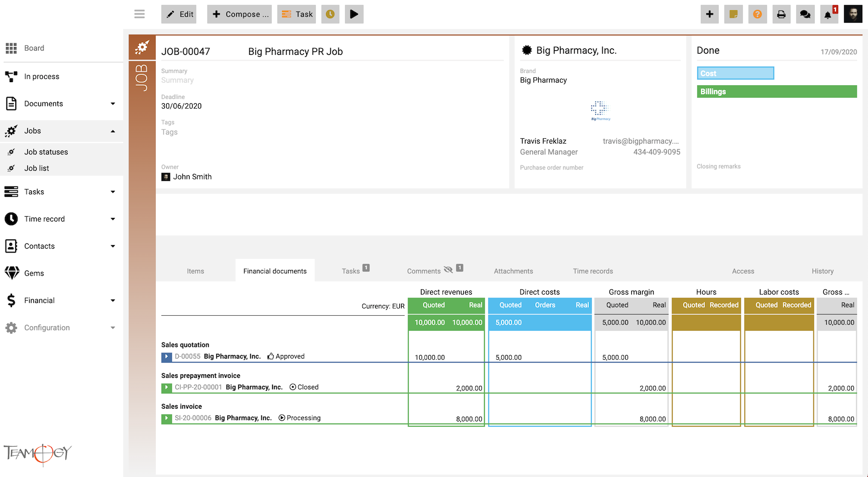Open the notifications bell
Screen dimensions: 868x477
click(829, 14)
